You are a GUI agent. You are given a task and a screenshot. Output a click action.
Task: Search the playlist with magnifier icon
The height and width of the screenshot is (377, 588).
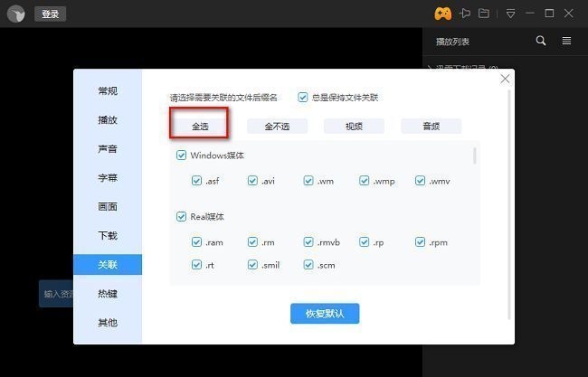point(541,41)
